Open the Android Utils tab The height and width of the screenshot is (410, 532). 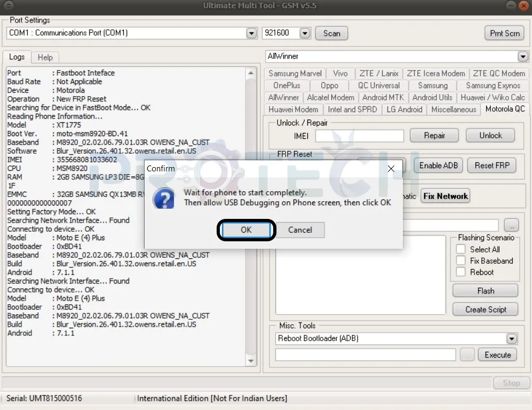[432, 98]
